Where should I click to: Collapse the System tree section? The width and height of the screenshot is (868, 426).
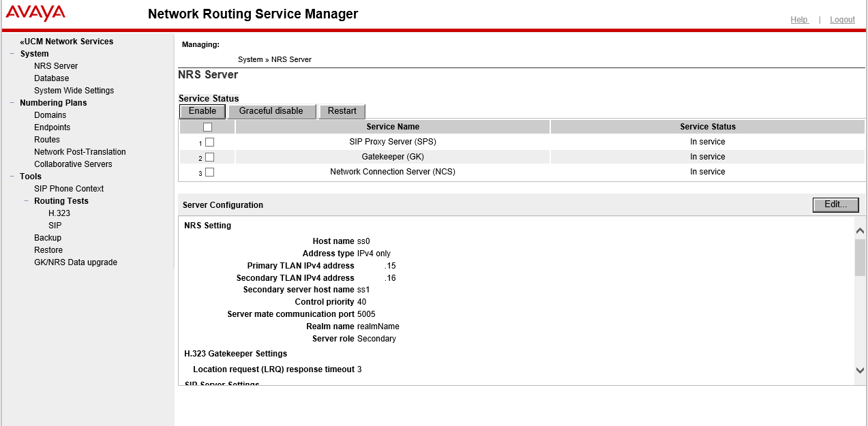[12, 54]
